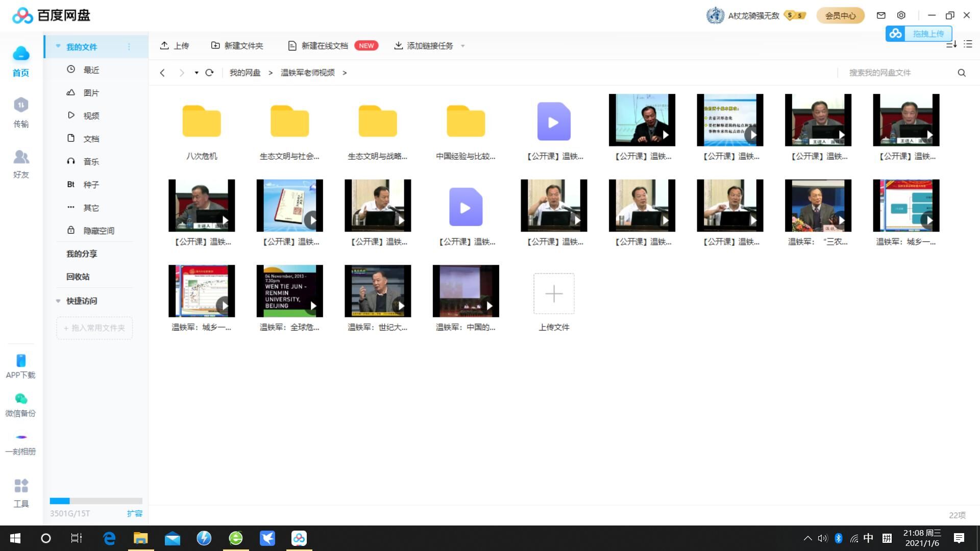980x551 pixels.
Task: Click the search magnifier icon
Action: (x=962, y=73)
